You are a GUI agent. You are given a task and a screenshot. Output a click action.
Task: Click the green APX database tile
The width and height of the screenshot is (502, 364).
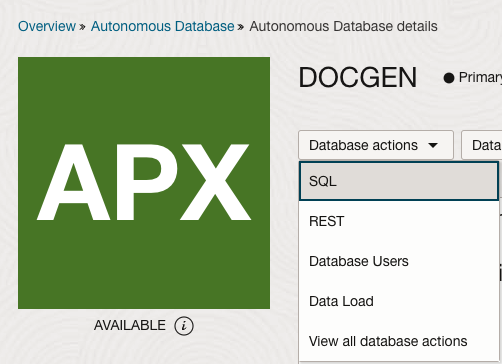144,183
